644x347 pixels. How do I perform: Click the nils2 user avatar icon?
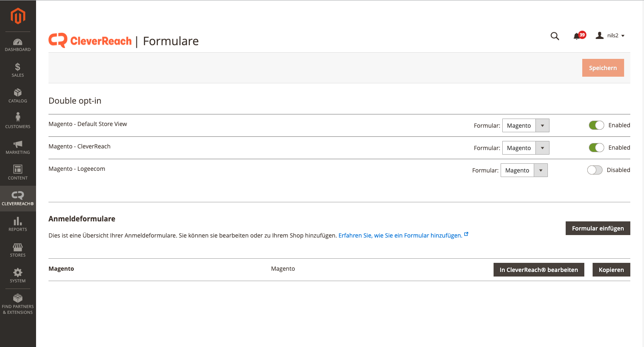[x=600, y=36]
